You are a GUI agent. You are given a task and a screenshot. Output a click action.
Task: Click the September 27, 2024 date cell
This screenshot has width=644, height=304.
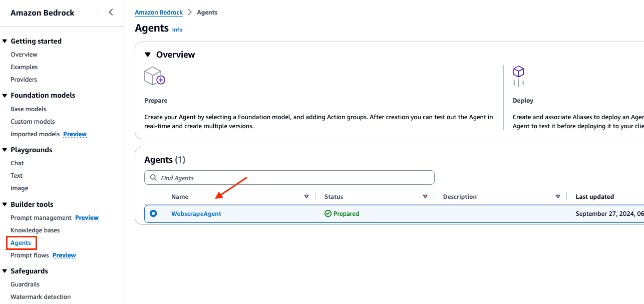click(609, 214)
